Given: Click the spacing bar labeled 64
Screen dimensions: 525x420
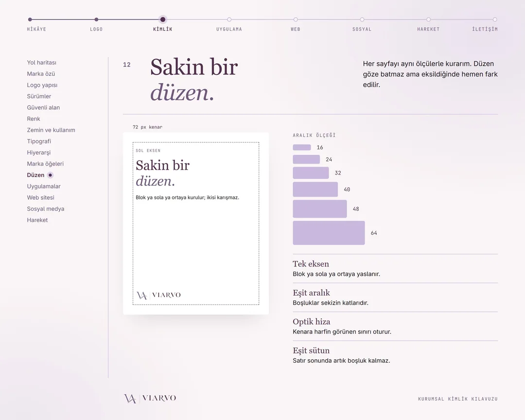Looking at the screenshot, I should coord(329,233).
